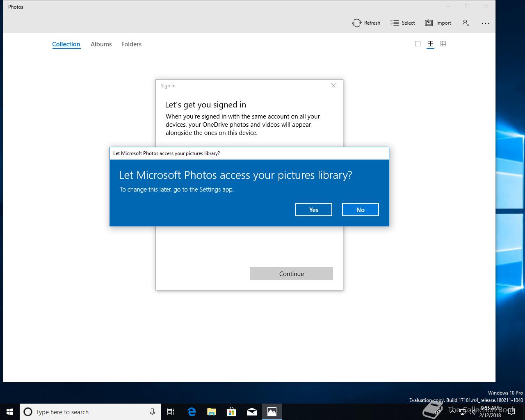Click Continue in the Sign in dialog
The height and width of the screenshot is (420, 525).
click(x=292, y=274)
